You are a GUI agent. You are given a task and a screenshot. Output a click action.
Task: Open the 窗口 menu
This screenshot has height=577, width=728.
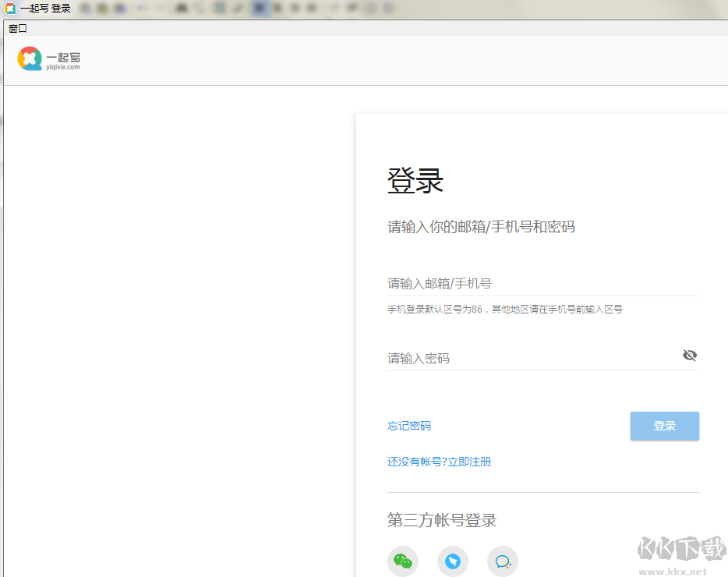coord(18,28)
